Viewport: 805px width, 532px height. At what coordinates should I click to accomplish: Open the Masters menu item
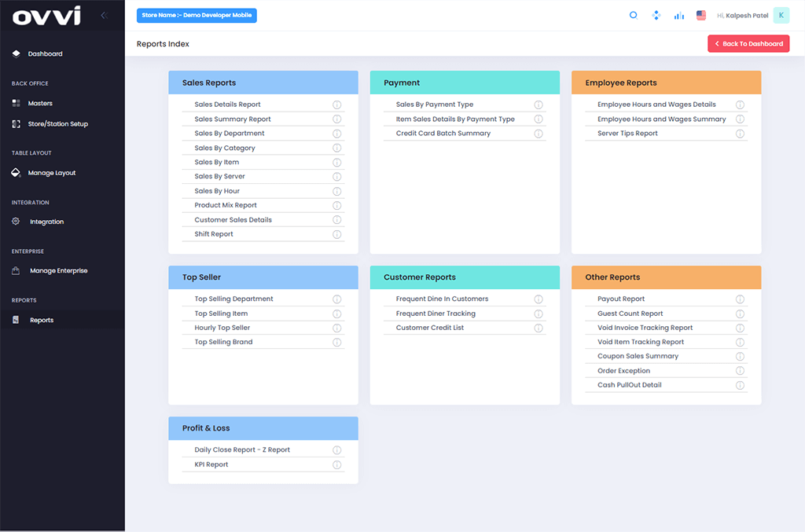tap(40, 103)
